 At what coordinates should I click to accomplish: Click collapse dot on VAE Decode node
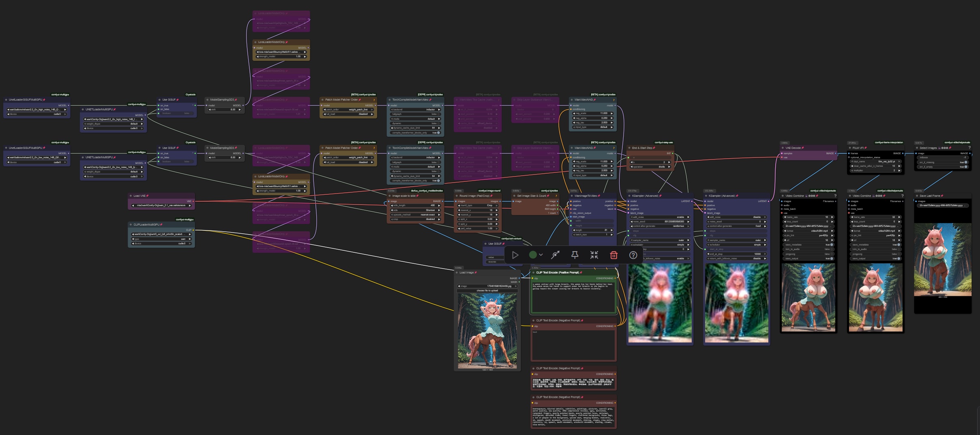[783, 148]
